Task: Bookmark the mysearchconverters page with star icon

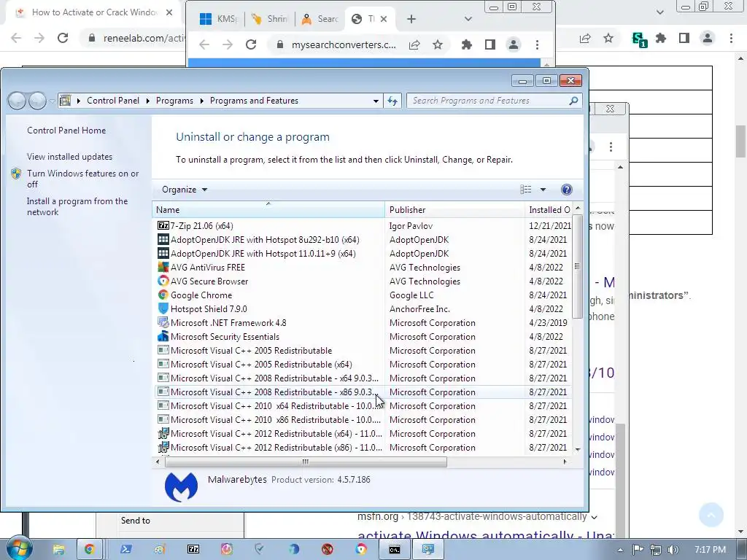Action: [438, 44]
